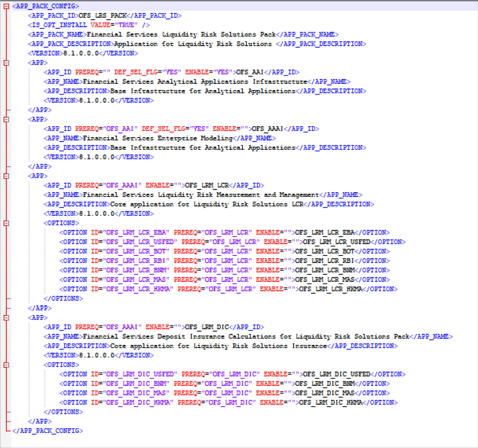The height and width of the screenshot is (448, 478).
Task: Click the opening APP_PACK_CONFIG tag
Action: [46, 6]
